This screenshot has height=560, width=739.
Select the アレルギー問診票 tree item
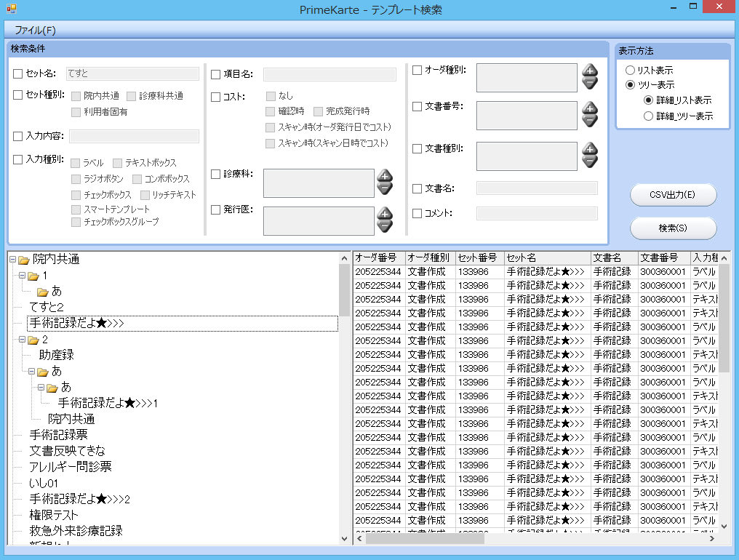tap(71, 467)
